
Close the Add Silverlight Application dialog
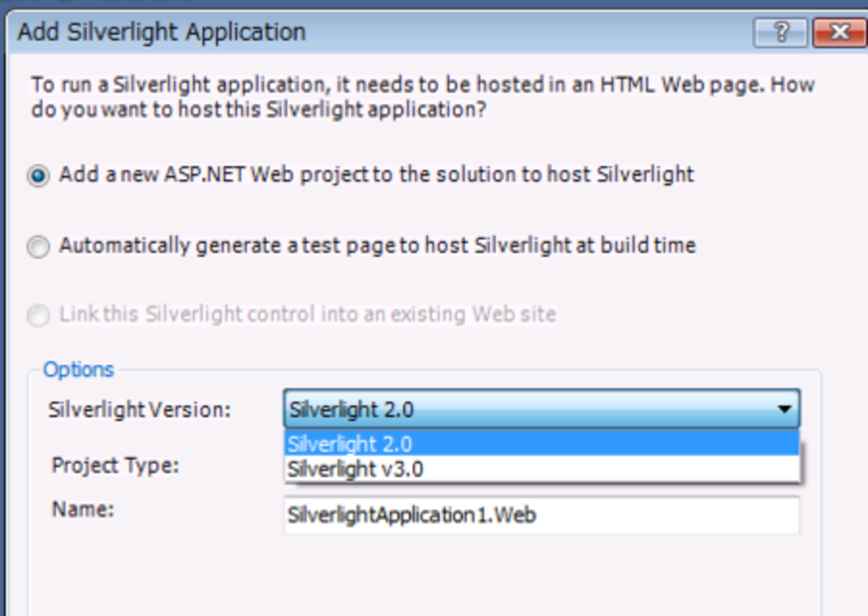(839, 32)
